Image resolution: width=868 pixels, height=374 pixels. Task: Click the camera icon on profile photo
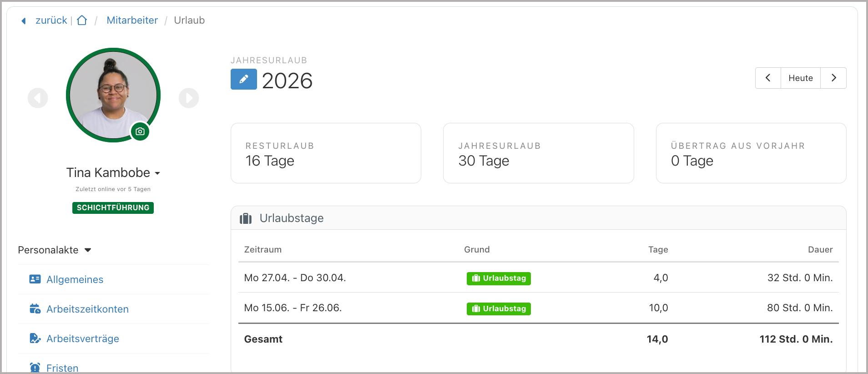pyautogui.click(x=140, y=131)
